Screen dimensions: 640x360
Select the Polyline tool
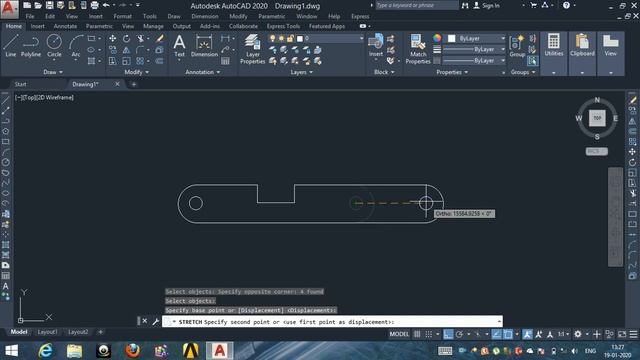point(31,45)
